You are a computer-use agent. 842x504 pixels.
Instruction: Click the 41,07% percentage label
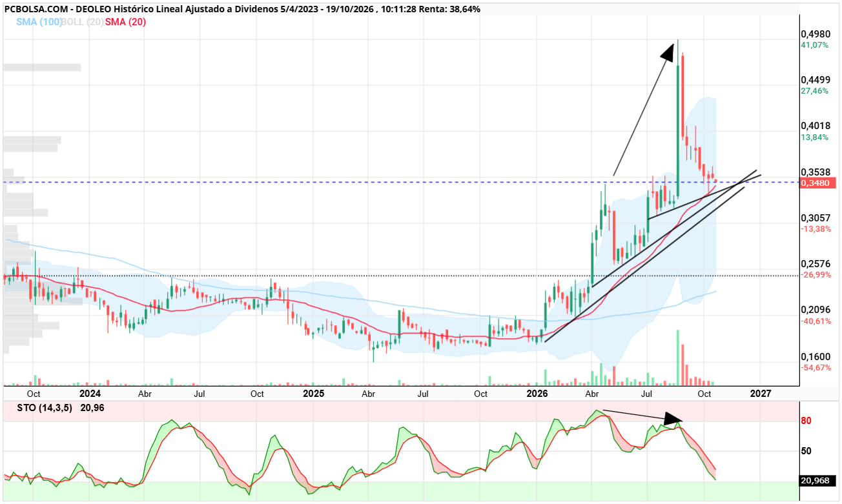pos(814,45)
